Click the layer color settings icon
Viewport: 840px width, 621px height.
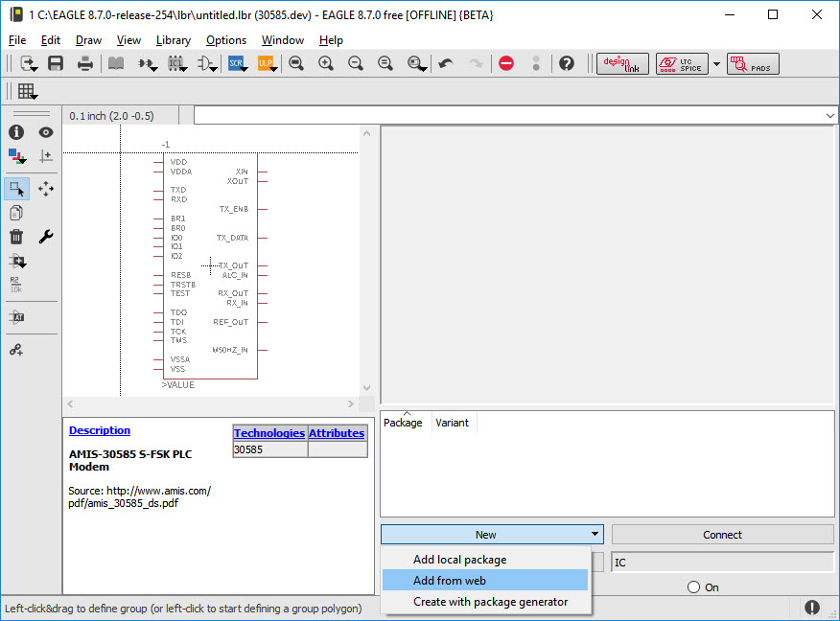(x=16, y=156)
